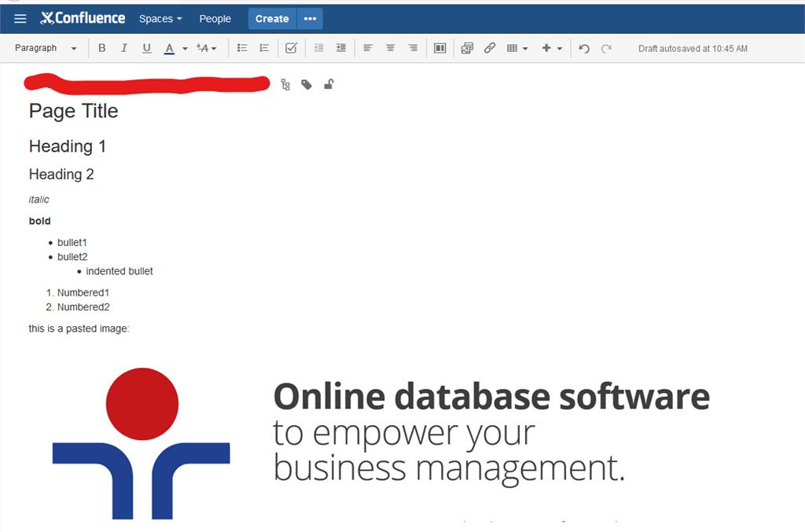Expand the Paragraph style dropdown
The image size is (805, 532).
pos(46,48)
